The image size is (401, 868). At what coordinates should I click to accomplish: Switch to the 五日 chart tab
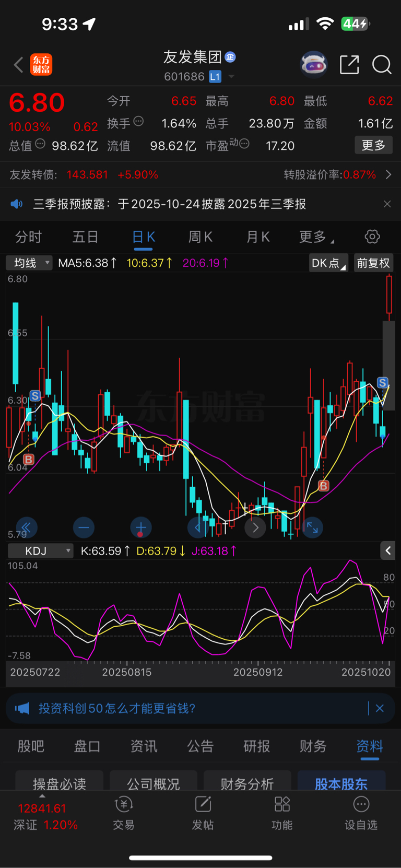click(x=85, y=237)
